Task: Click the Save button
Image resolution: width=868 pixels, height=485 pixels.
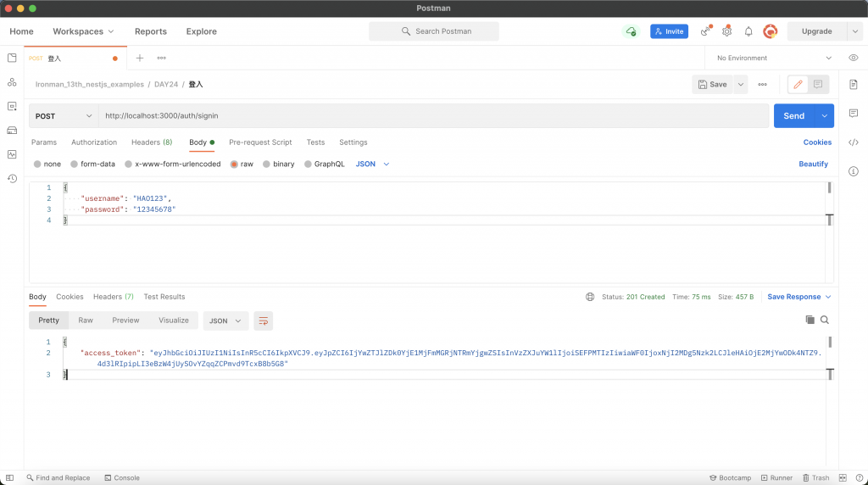Action: 712,85
